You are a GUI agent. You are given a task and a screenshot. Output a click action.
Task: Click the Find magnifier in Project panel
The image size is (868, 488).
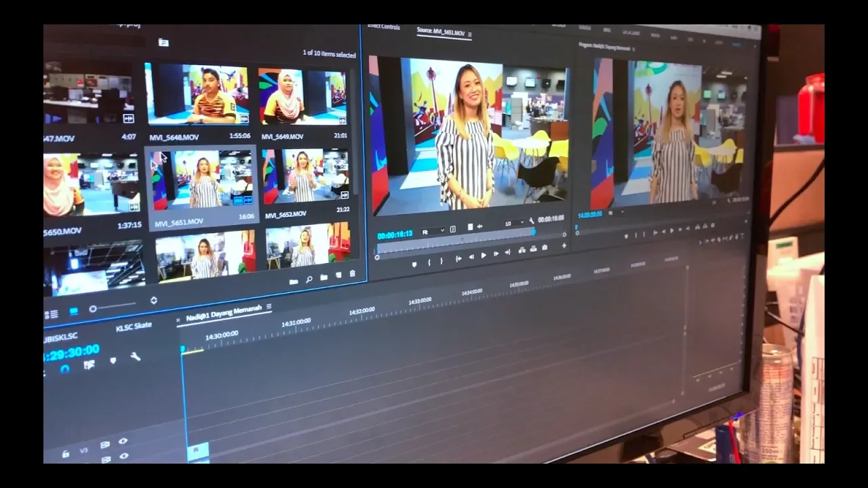(x=309, y=279)
